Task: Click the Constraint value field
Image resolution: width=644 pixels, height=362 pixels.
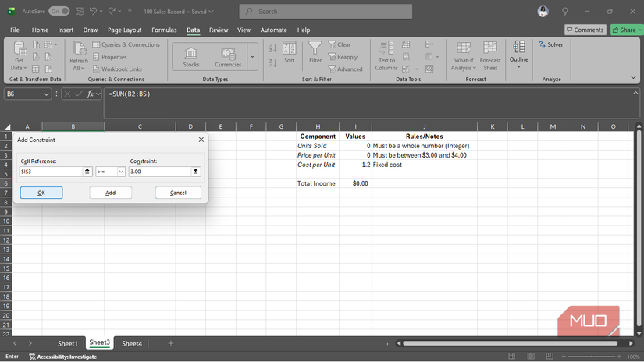Action: [x=160, y=172]
